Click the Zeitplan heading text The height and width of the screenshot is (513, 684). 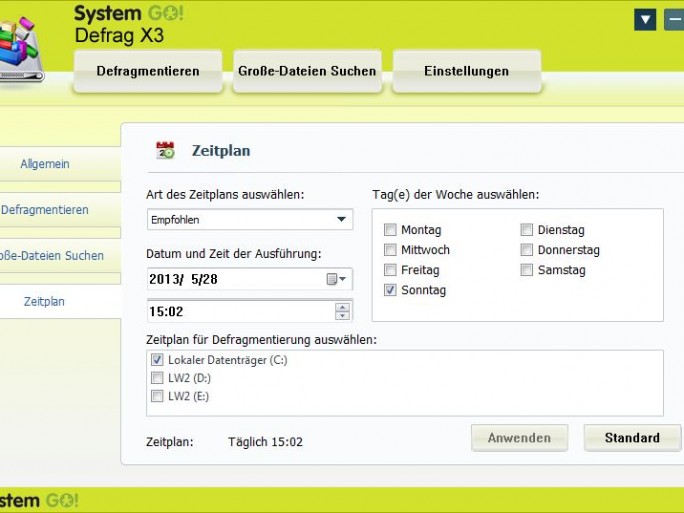221,151
